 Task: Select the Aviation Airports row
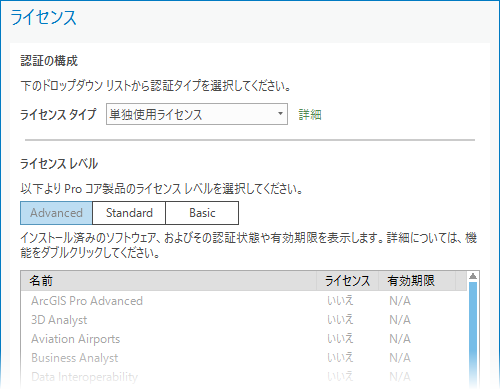click(x=244, y=339)
